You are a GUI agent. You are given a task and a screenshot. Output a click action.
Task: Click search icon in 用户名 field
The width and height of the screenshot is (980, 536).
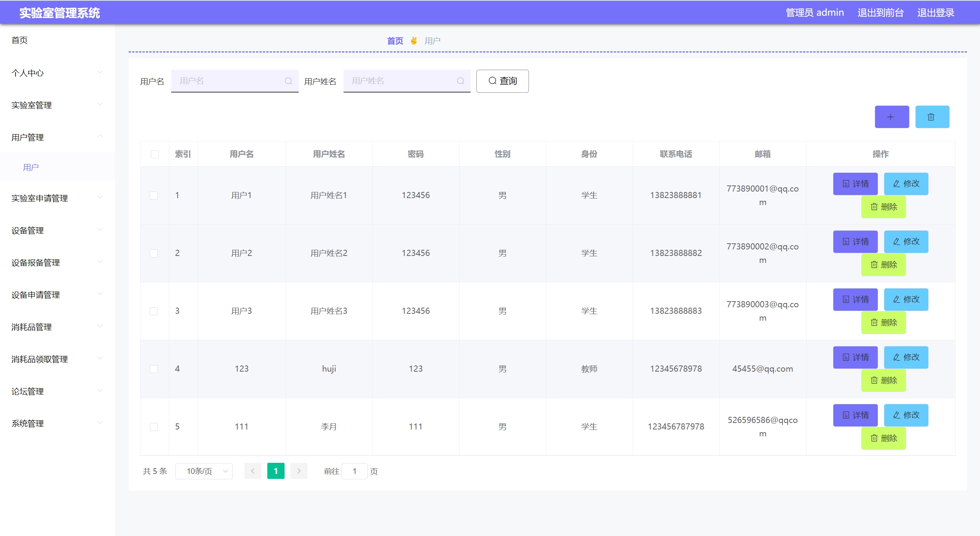[x=288, y=81]
